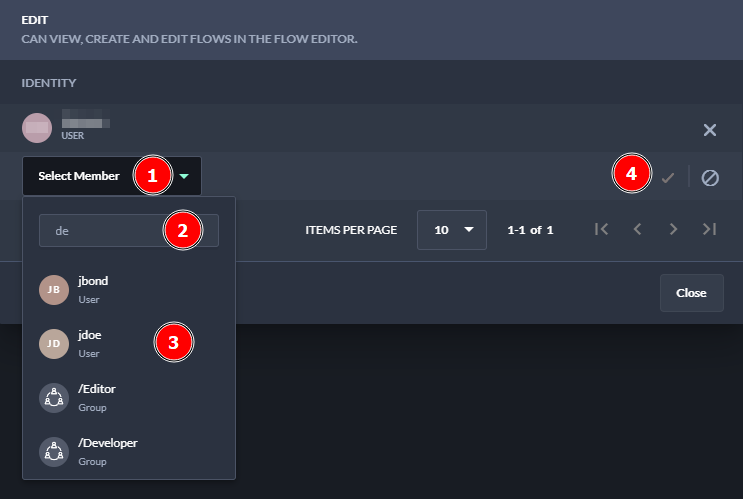Go to the next page

[674, 229]
